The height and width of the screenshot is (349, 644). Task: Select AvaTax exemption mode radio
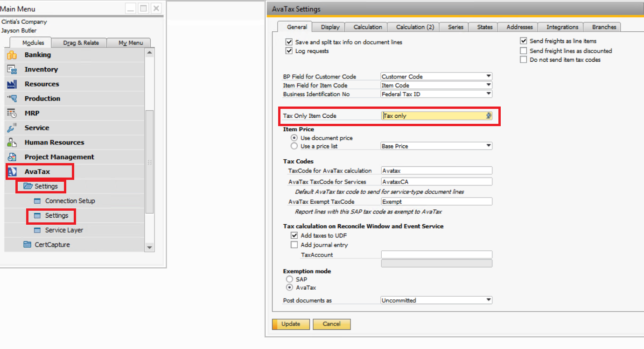[289, 288]
